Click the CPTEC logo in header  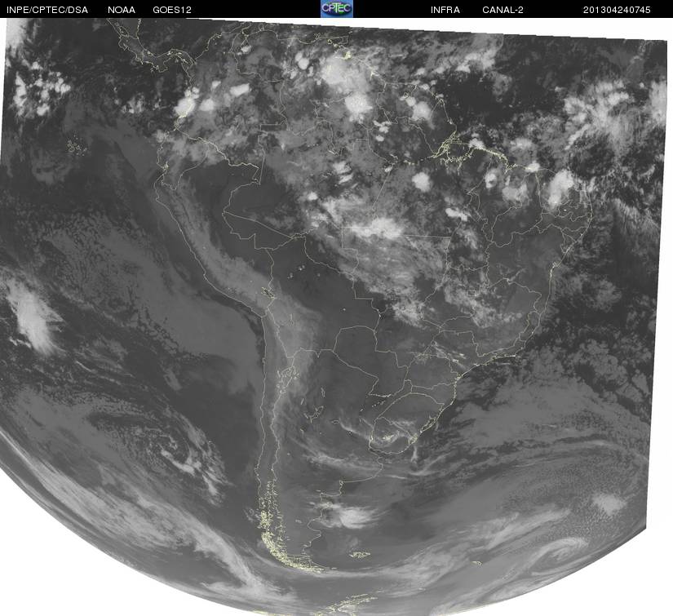coord(337,9)
